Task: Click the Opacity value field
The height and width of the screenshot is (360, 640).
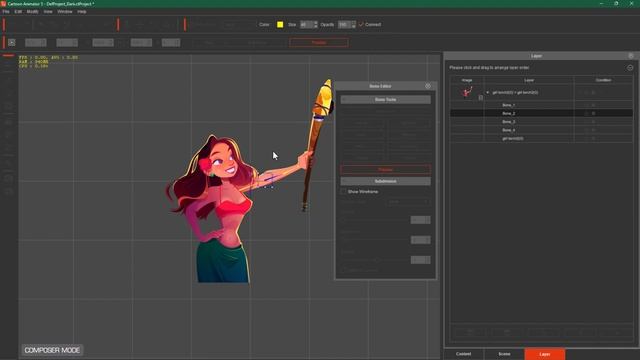Action: [344, 24]
